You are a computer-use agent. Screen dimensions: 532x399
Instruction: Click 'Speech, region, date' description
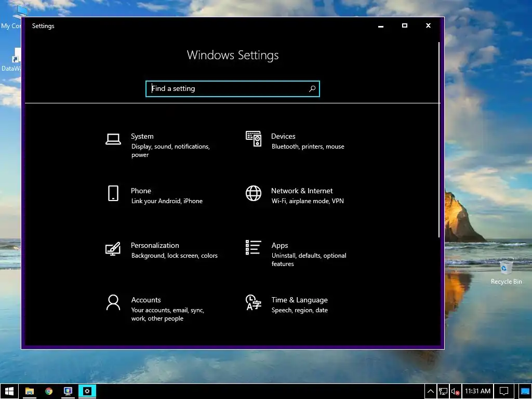pyautogui.click(x=300, y=310)
